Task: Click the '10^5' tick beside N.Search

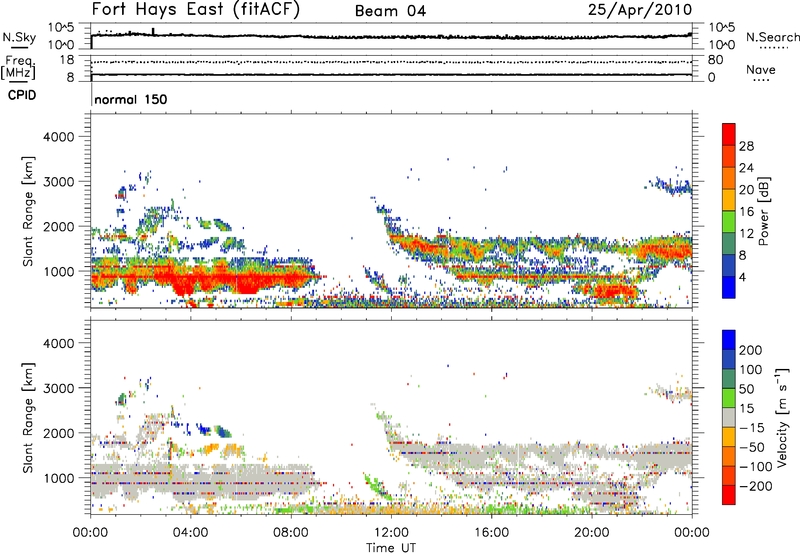Action: click(722, 27)
